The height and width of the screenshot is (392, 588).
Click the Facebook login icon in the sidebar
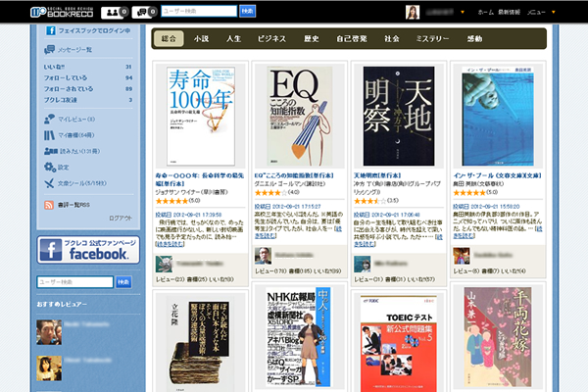coord(51,30)
